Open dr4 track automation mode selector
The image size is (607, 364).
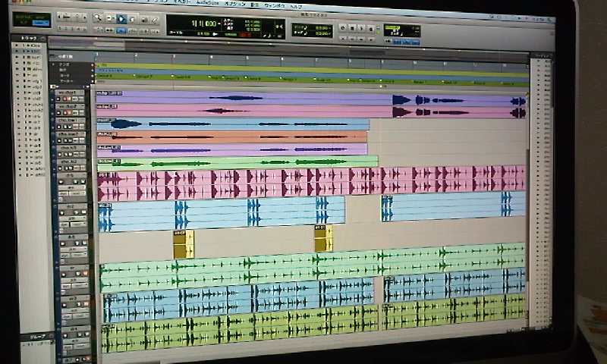point(81,347)
